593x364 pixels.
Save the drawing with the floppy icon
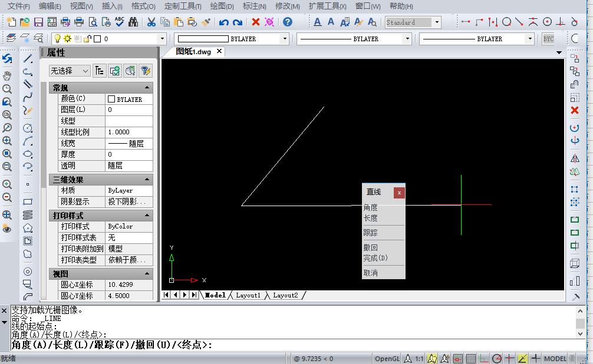tap(38, 22)
